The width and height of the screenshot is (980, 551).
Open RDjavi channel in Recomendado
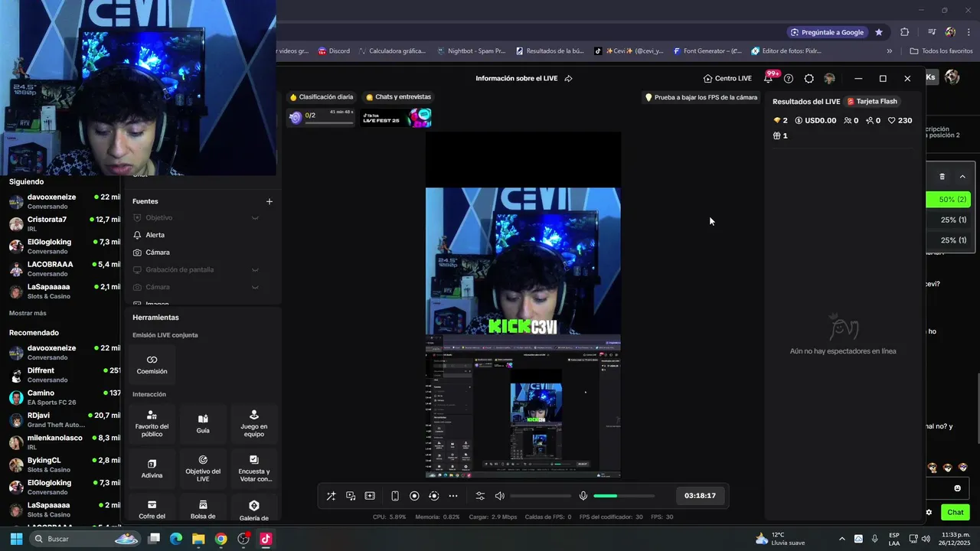61,419
